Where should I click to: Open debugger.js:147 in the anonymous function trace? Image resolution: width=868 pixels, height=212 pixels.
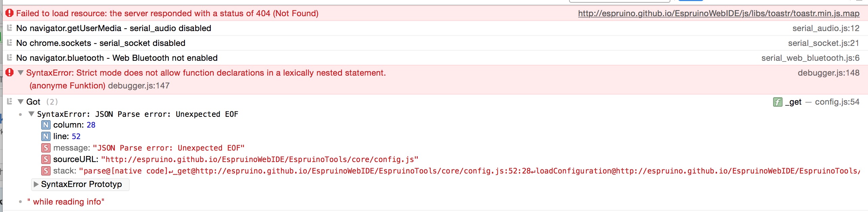pyautogui.click(x=139, y=86)
